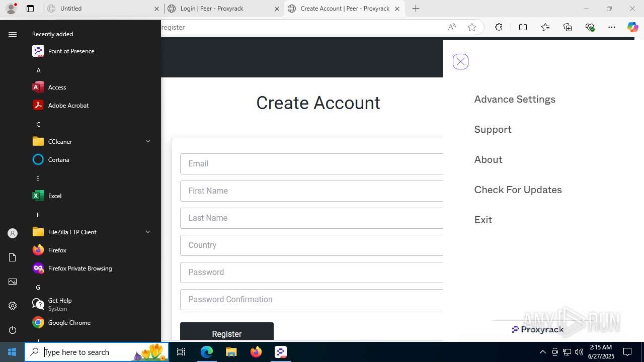
Task: Launch Adobe Acrobat from Start menu
Action: click(x=93, y=105)
